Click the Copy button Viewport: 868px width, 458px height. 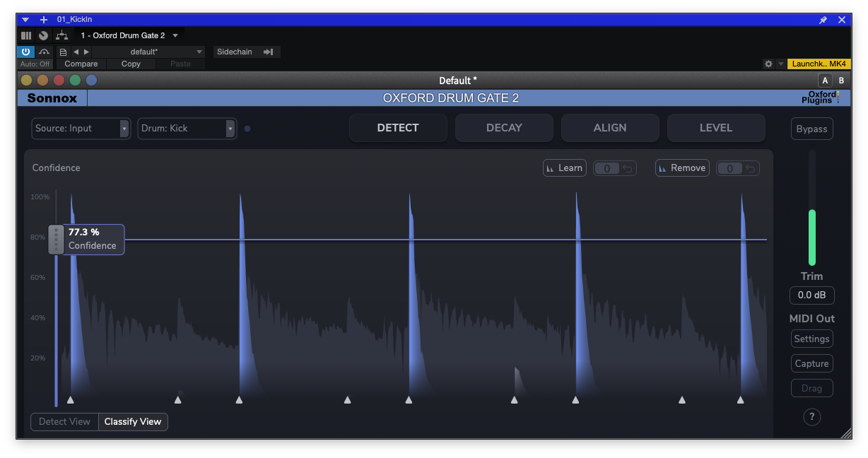coord(131,64)
